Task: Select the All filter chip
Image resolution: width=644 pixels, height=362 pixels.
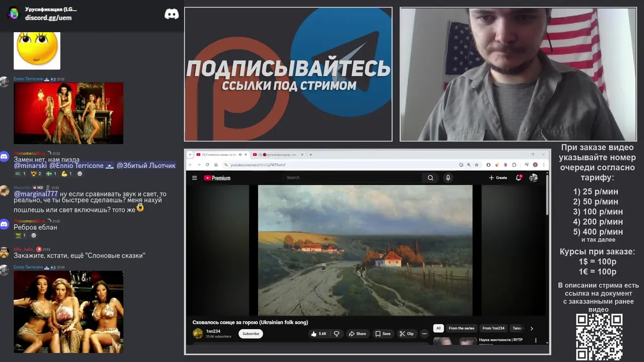Action: [438, 328]
